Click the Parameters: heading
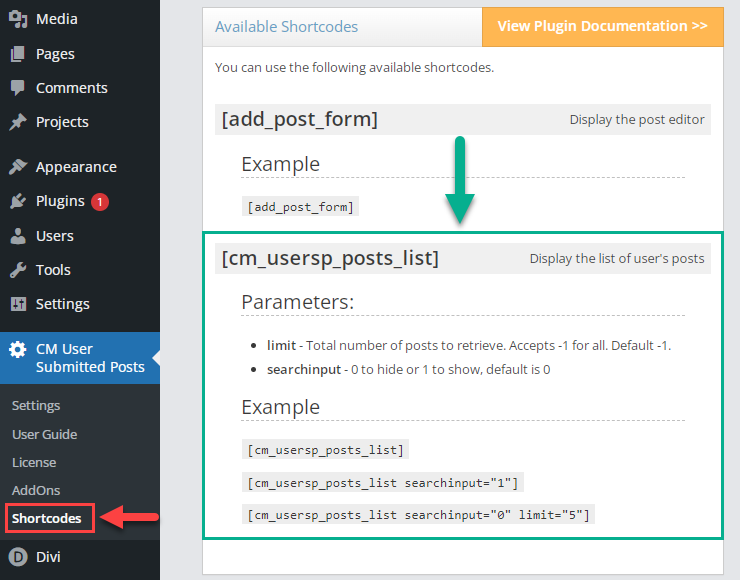 coord(298,302)
